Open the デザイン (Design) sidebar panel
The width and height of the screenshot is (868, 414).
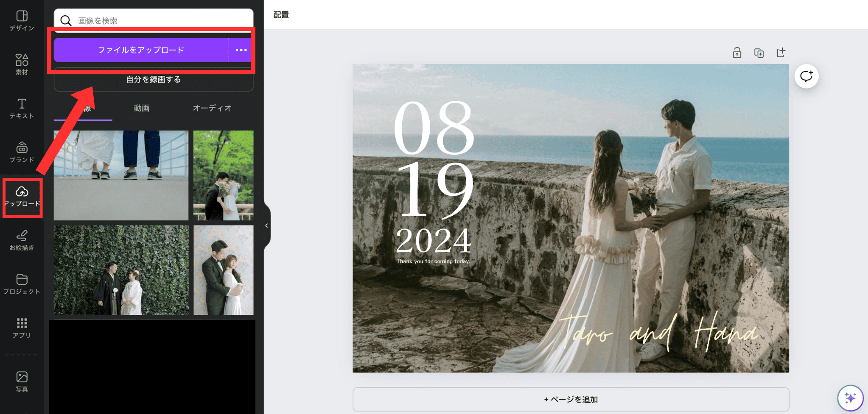pyautogui.click(x=22, y=20)
